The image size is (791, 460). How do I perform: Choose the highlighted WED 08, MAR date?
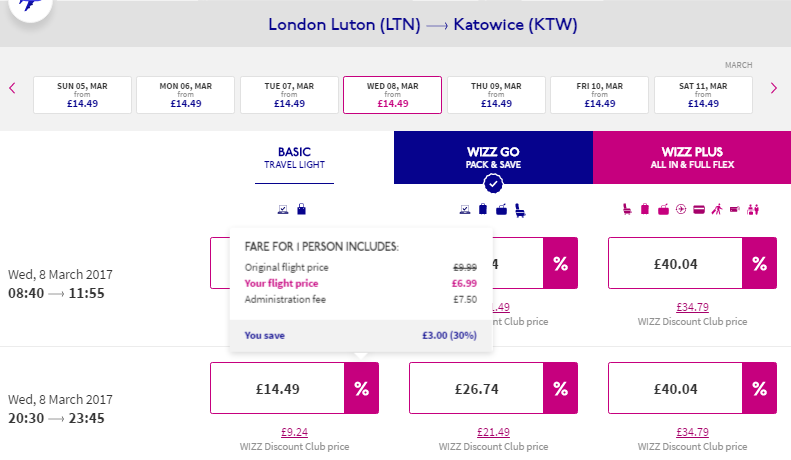(392, 95)
